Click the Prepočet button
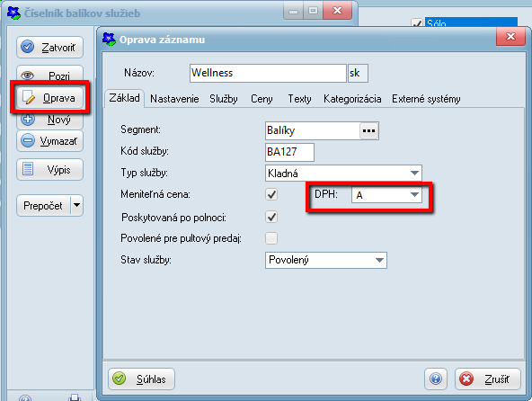 43,205
